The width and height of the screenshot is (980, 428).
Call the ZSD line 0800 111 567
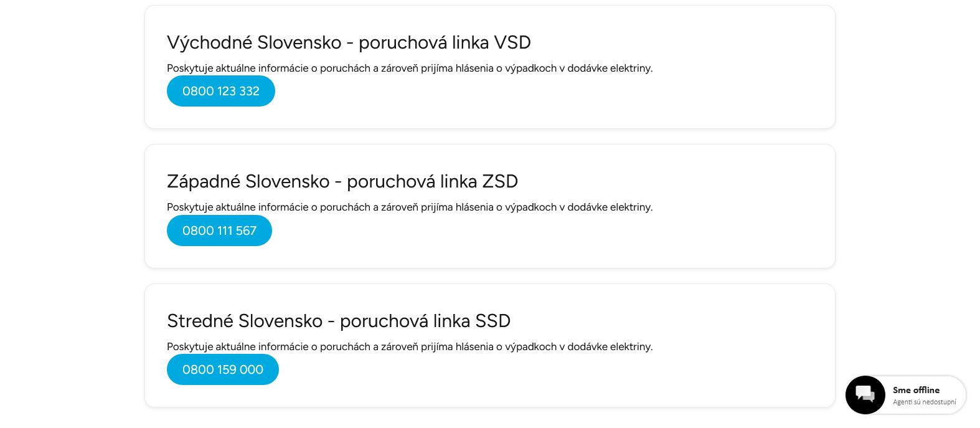pyautogui.click(x=219, y=231)
